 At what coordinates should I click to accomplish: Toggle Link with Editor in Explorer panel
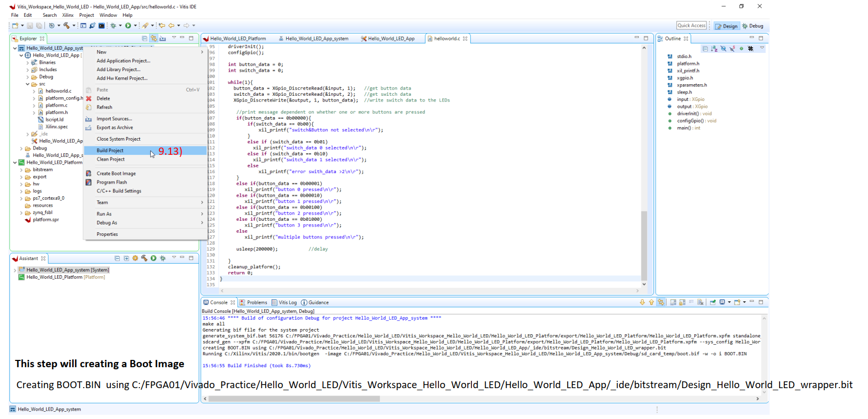pyautogui.click(x=154, y=38)
